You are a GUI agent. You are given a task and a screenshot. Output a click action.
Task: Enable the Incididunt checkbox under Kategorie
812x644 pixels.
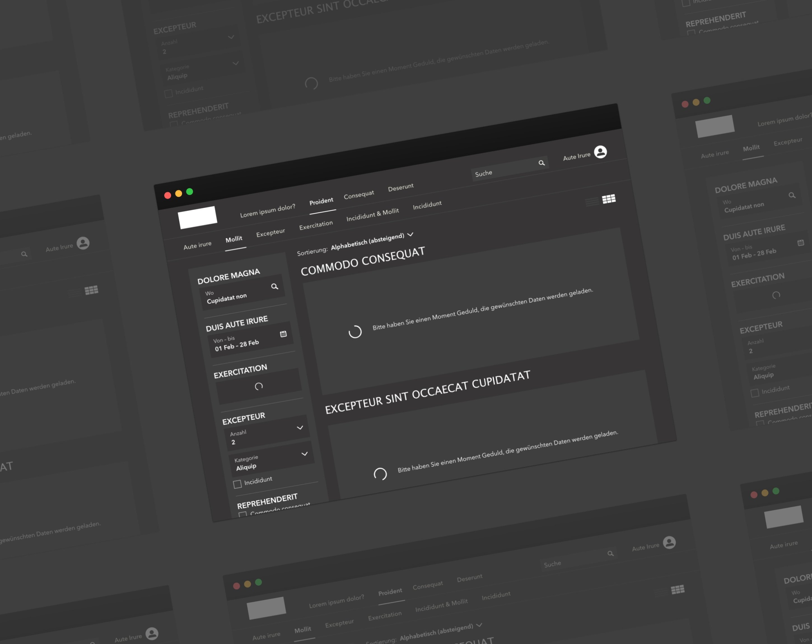point(238,484)
